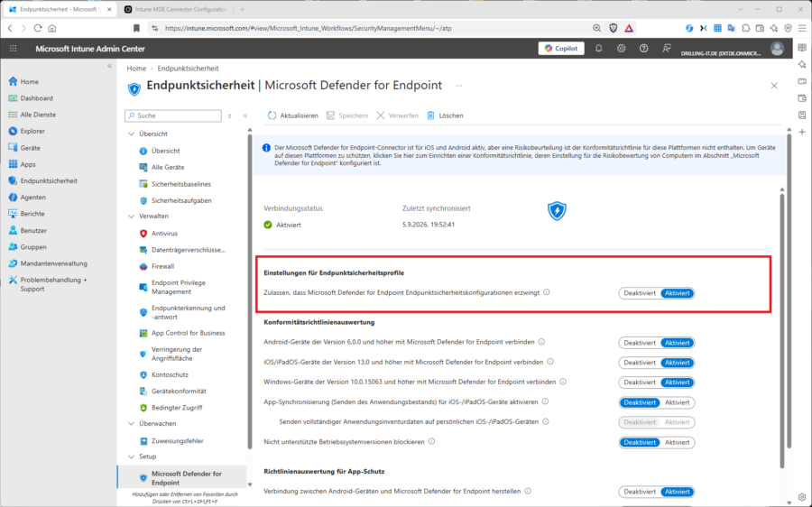Switch to Intune MDE Connector Configuration tab
This screenshot has height=507, width=812.
pos(175,9)
